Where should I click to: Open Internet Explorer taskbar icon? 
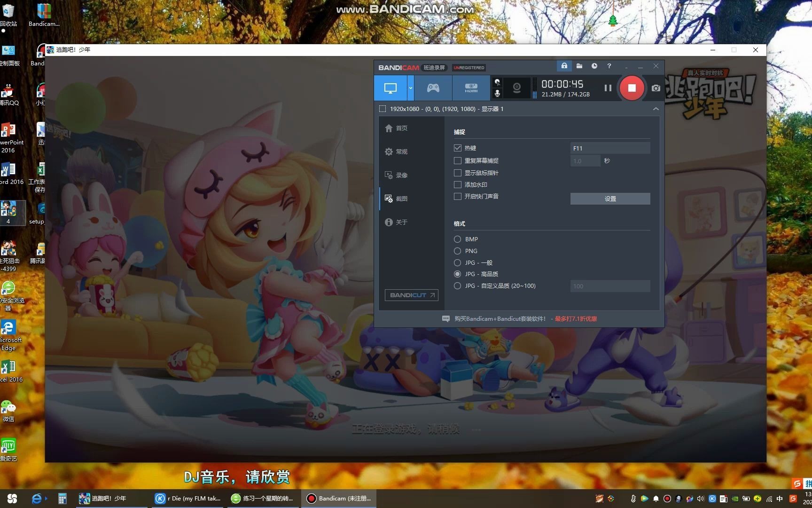tap(37, 499)
